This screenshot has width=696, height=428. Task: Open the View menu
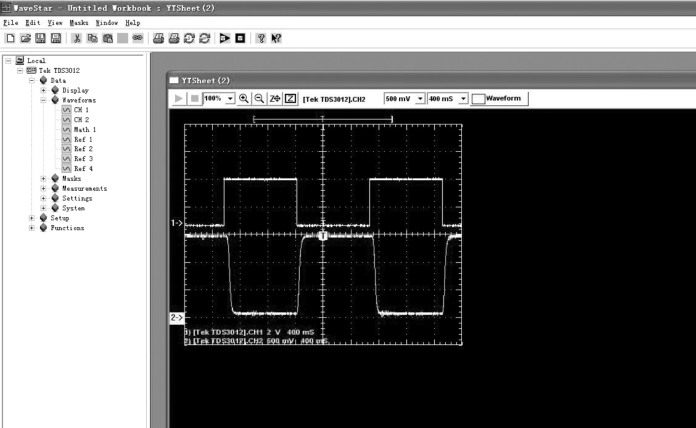(55, 23)
